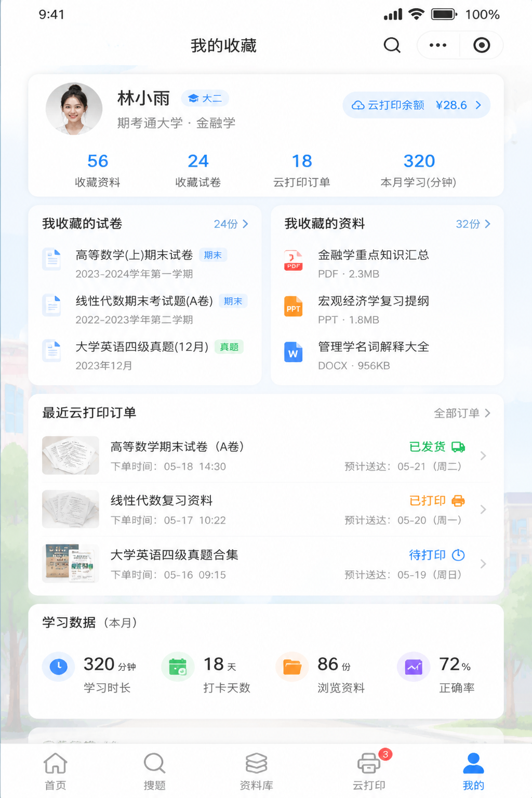Switch to 搜题 search tab

[x=154, y=772]
